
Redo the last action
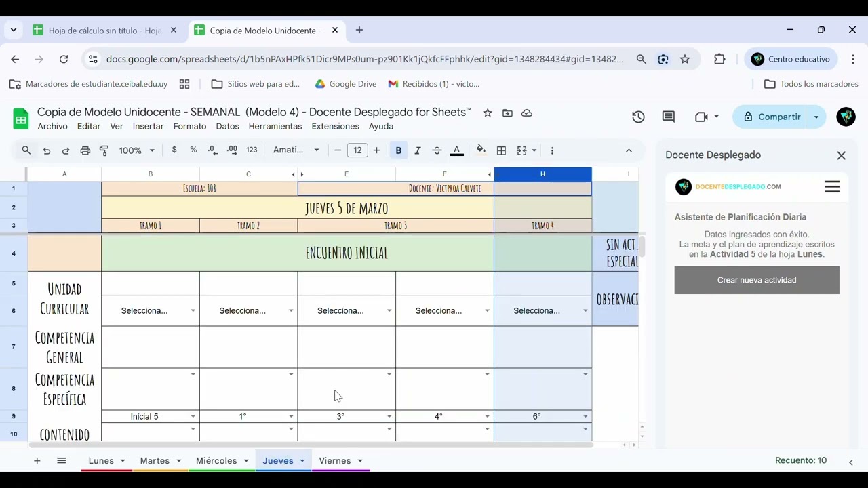coord(66,150)
